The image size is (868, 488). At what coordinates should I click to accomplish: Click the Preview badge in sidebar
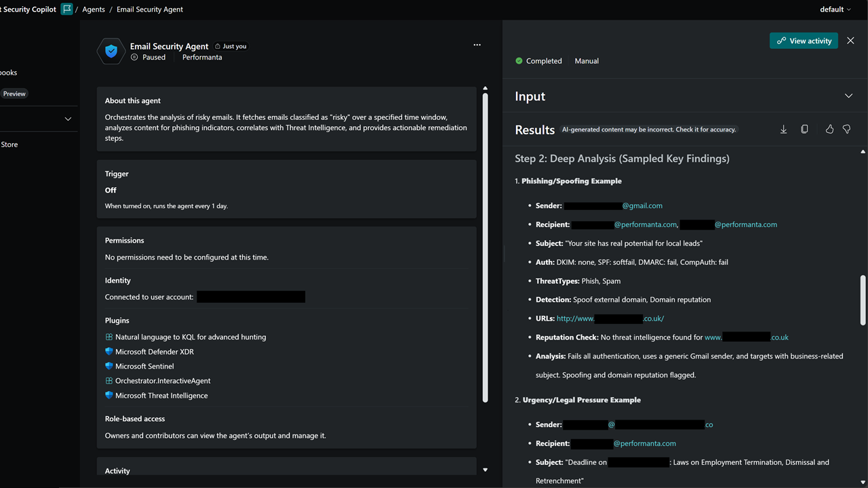click(x=14, y=94)
